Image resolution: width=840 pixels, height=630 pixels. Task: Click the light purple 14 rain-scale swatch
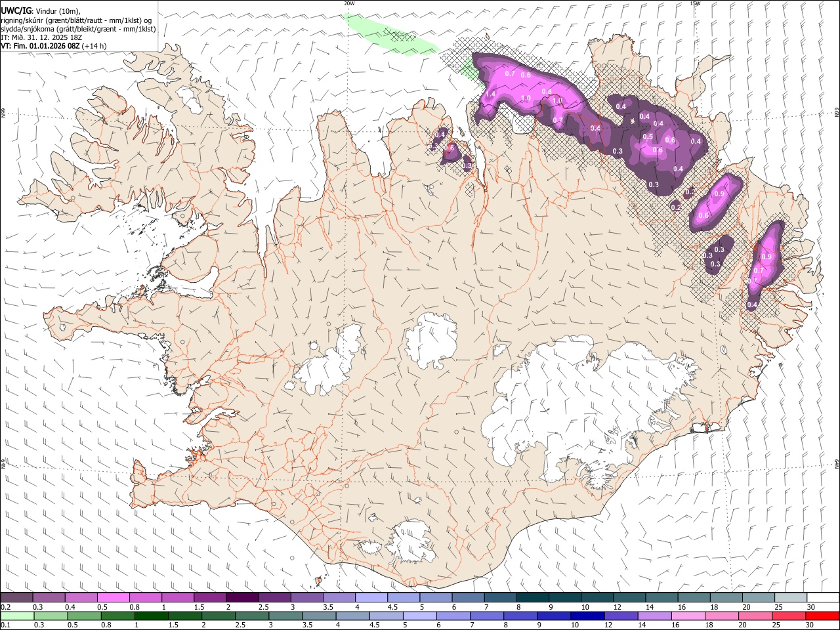[654, 616]
